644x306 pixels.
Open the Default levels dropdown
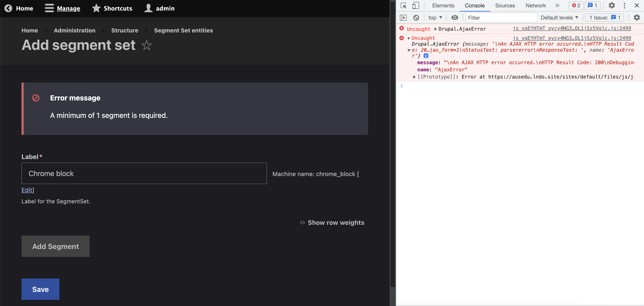(x=559, y=17)
